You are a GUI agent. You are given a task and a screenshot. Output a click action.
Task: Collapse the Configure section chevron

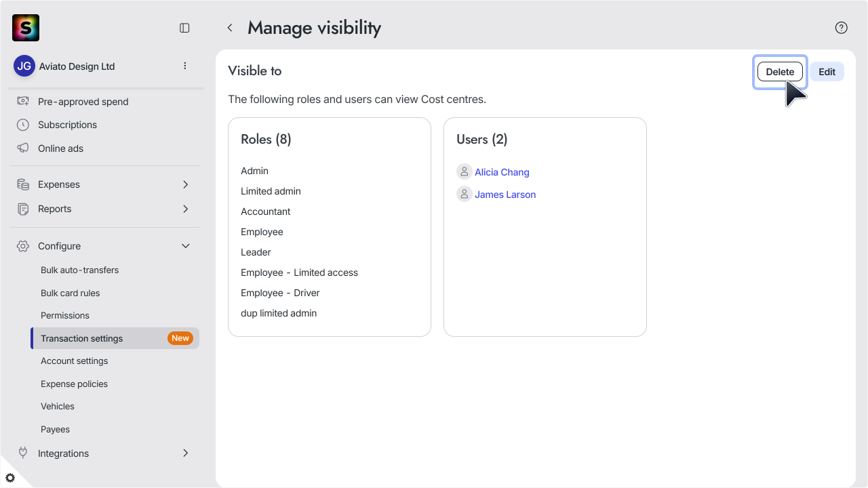pyautogui.click(x=186, y=246)
